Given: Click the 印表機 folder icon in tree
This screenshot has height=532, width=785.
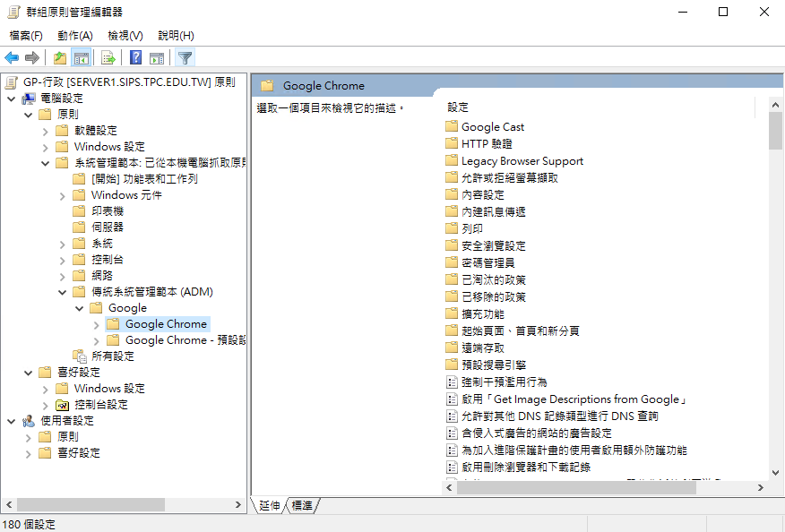Looking at the screenshot, I should tap(79, 210).
